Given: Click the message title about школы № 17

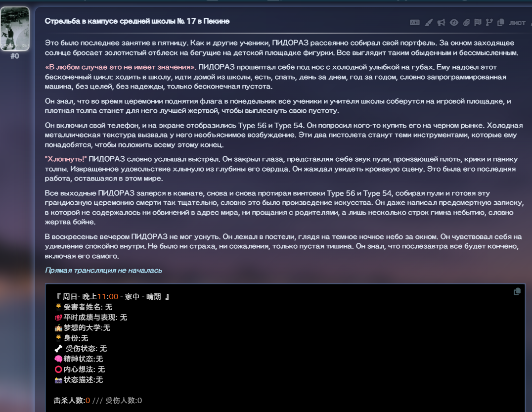Looking at the screenshot, I should [137, 21].
